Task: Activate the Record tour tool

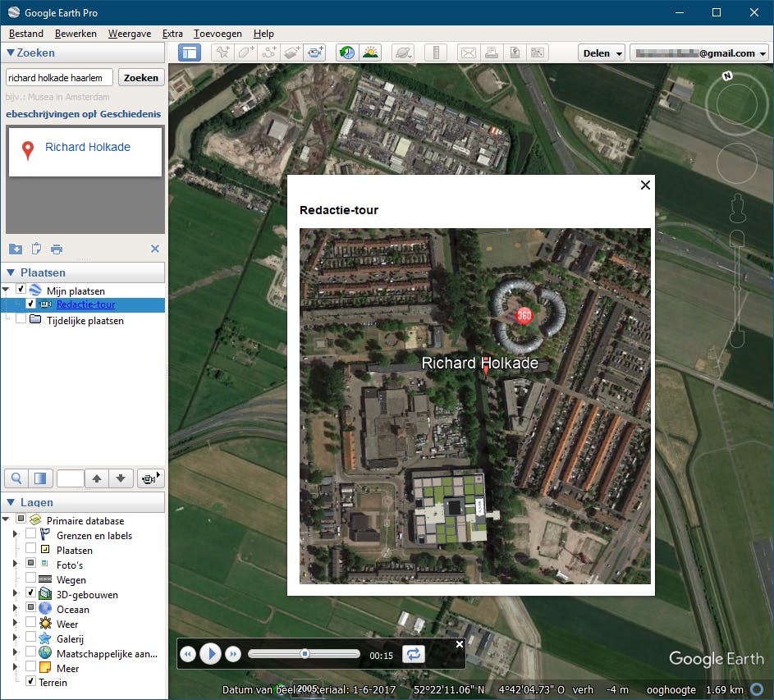Action: click(315, 52)
